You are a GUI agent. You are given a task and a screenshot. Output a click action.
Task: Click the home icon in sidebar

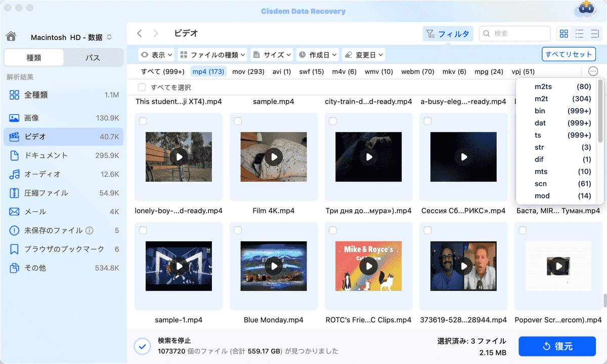[x=11, y=37]
